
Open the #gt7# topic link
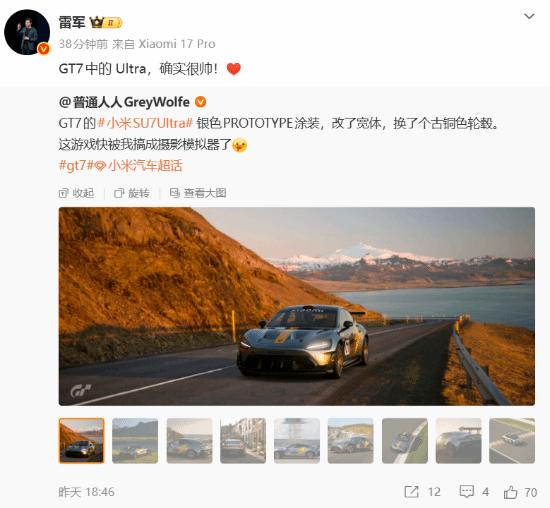click(x=72, y=165)
